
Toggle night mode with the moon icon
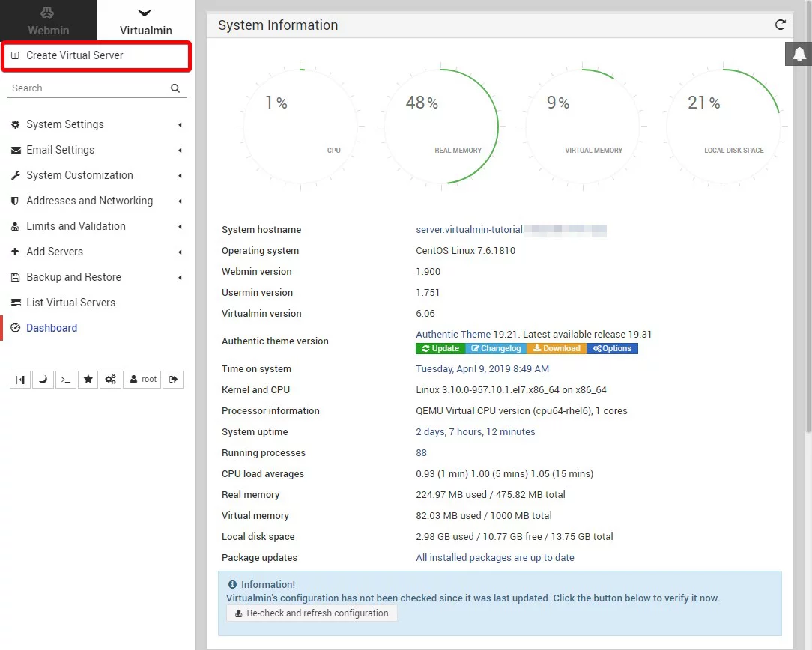click(43, 380)
